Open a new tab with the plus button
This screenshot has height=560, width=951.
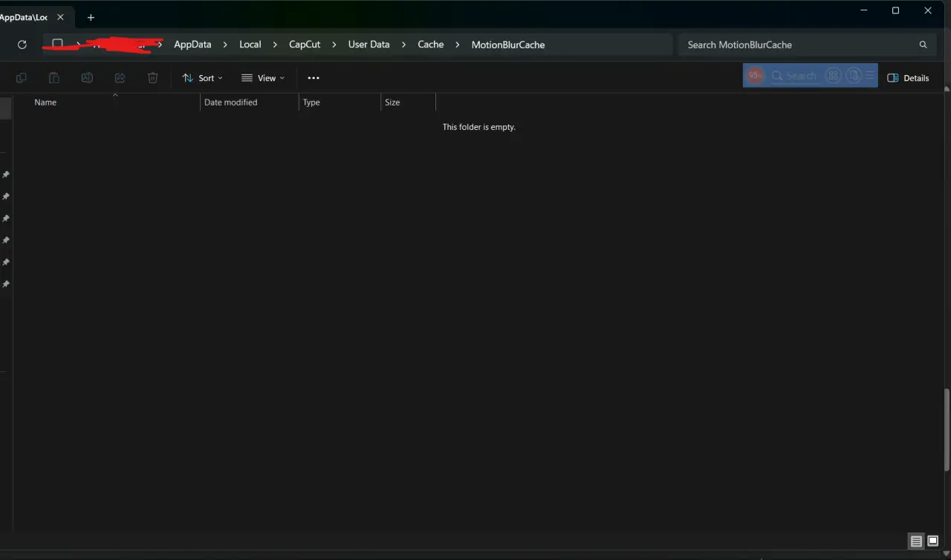coord(91,17)
